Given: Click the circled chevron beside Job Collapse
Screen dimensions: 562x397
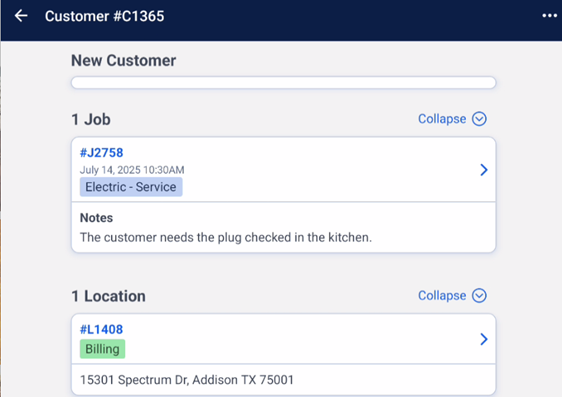Looking at the screenshot, I should (479, 119).
